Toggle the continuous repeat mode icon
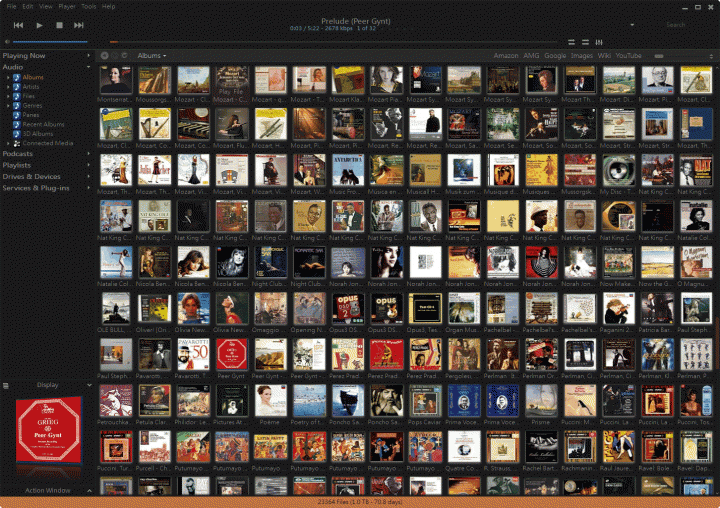This screenshot has height=508, width=720. 585,42
